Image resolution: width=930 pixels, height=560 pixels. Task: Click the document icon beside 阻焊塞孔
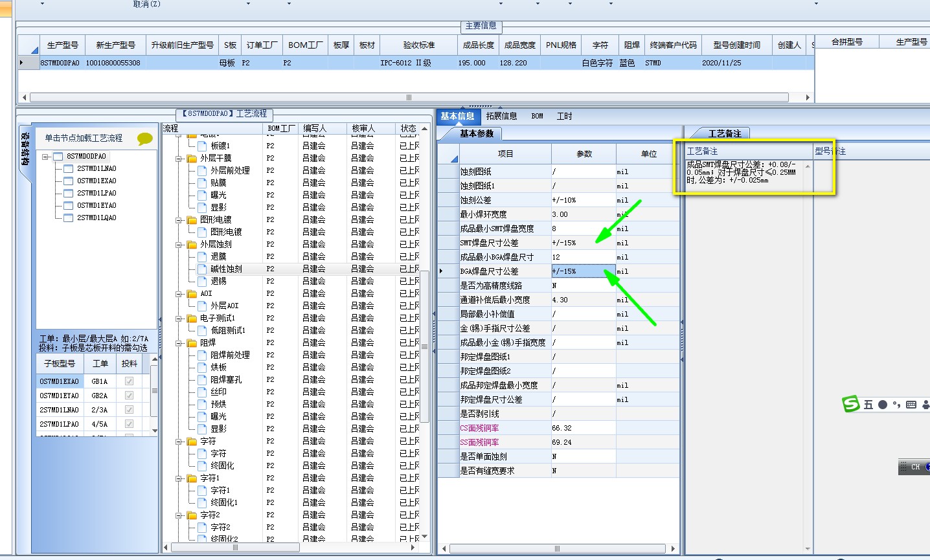pyautogui.click(x=202, y=379)
